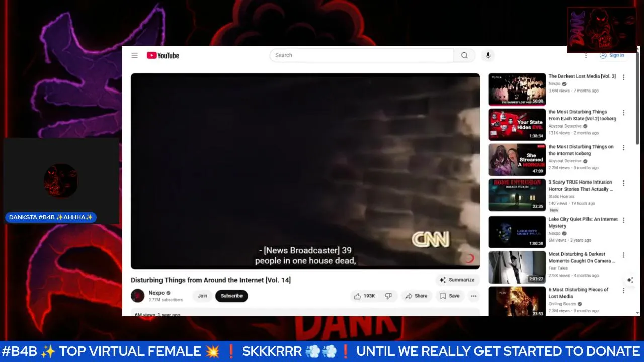This screenshot has width=644, height=362.
Task: Open title The Darkest Lost Media [Vol. 3]
Action: [x=582, y=76]
